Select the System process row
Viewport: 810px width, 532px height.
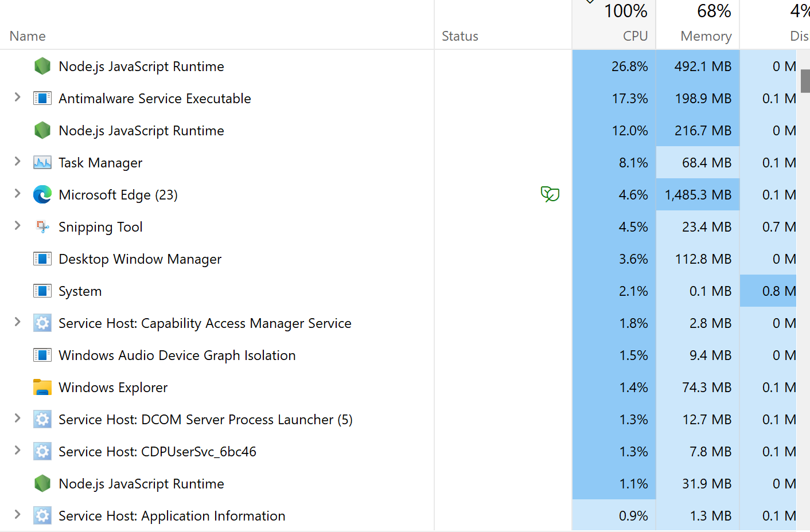80,291
